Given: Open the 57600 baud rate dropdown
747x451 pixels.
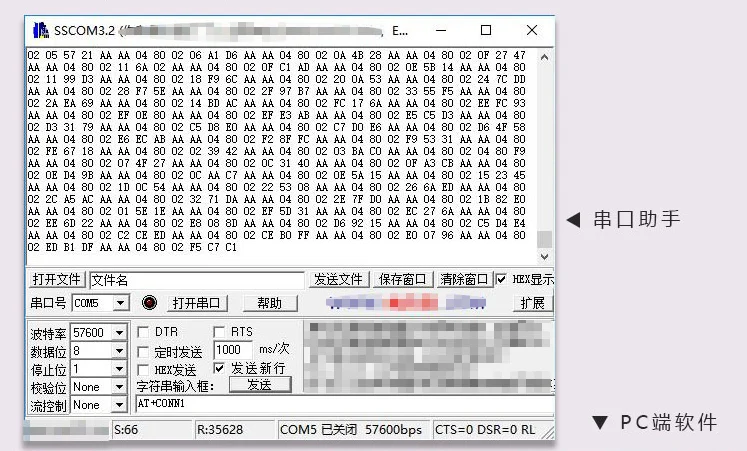Looking at the screenshot, I should (x=120, y=332).
